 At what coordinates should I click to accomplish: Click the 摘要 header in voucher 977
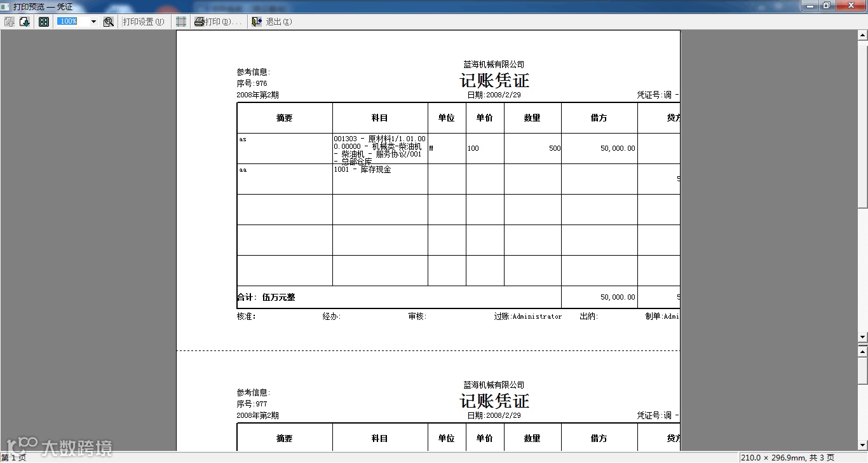pos(285,438)
